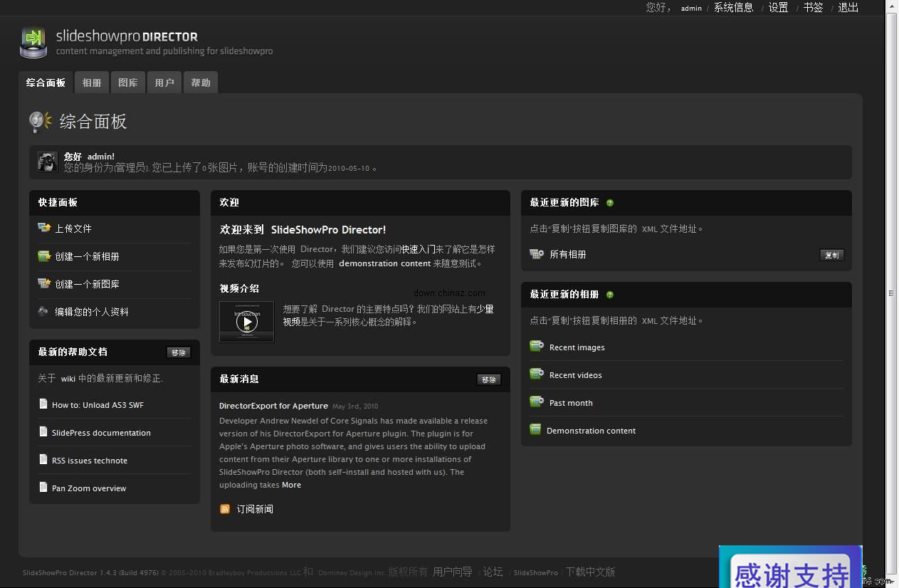Click the dashboard icon beside 综合面板 heading
Image resolution: width=899 pixels, height=588 pixels.
pos(41,122)
